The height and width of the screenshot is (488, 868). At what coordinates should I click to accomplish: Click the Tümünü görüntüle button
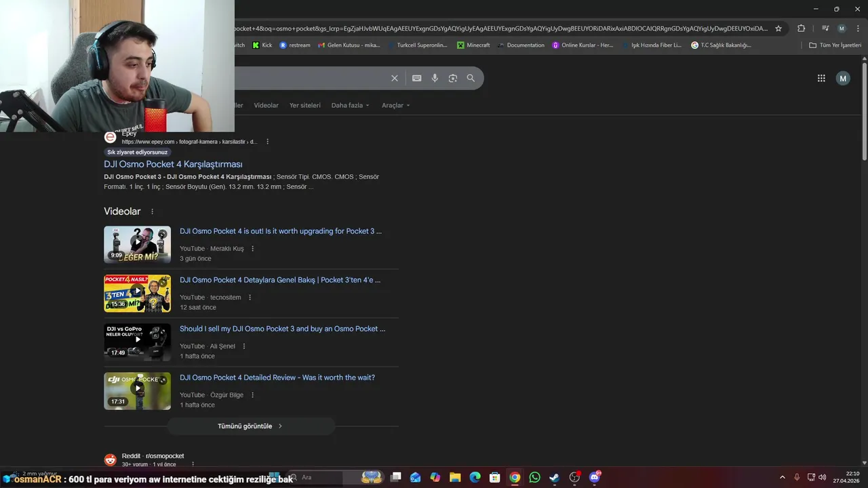pos(251,426)
